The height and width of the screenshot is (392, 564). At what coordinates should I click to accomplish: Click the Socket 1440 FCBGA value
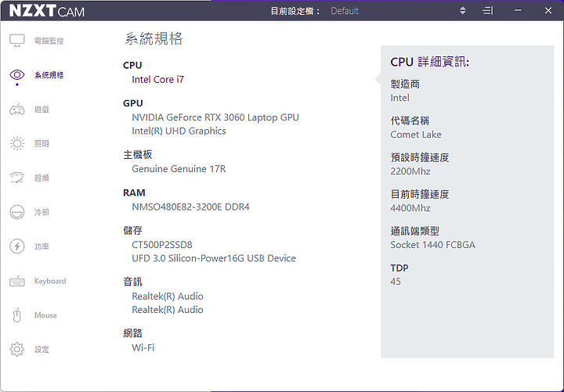tap(432, 245)
